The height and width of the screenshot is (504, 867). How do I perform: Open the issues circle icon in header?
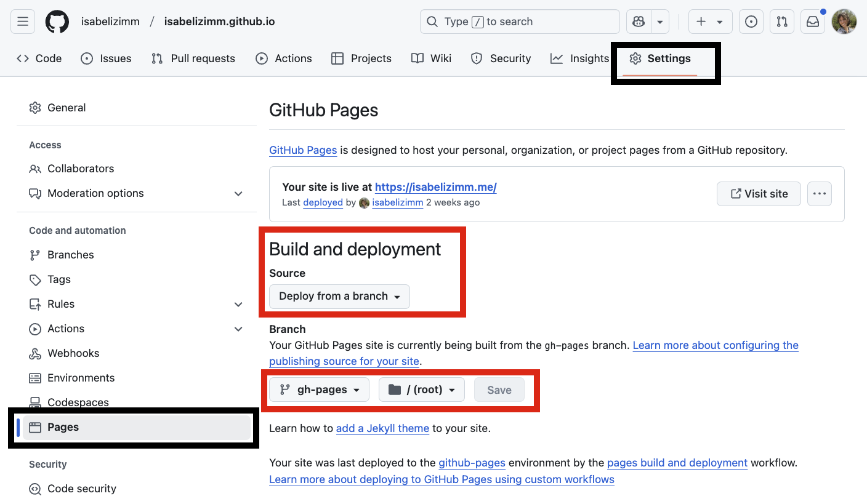tap(751, 22)
